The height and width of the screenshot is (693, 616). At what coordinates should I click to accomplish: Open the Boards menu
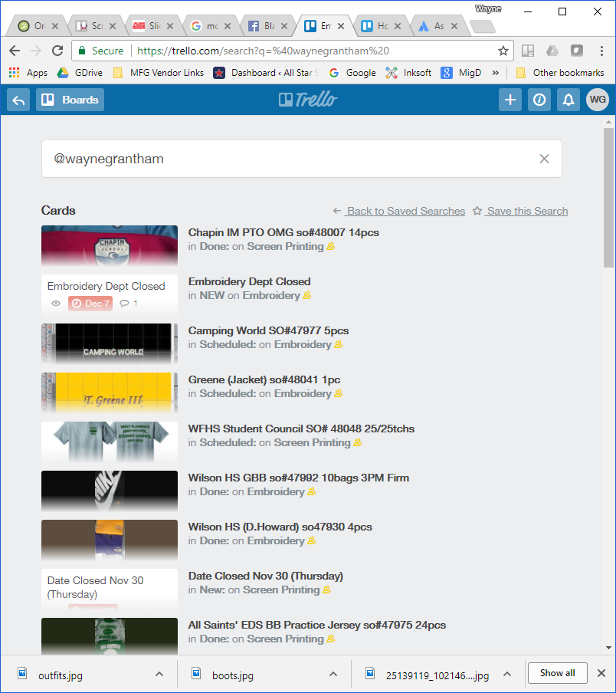point(70,100)
